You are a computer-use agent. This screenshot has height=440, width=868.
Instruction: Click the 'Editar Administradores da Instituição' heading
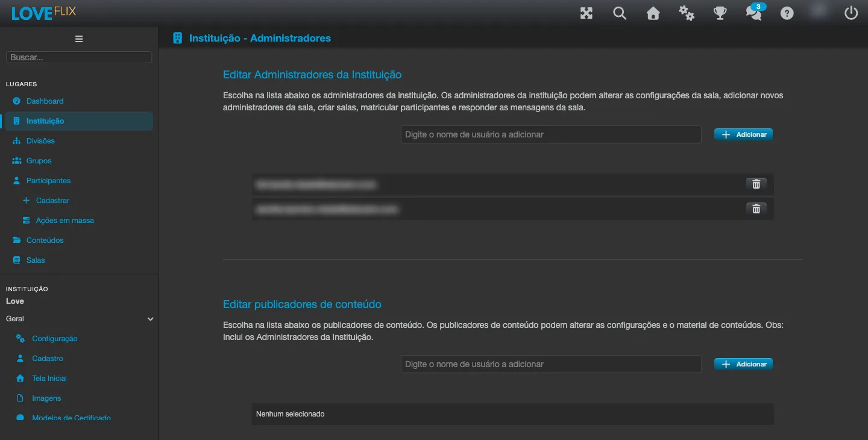(x=312, y=75)
